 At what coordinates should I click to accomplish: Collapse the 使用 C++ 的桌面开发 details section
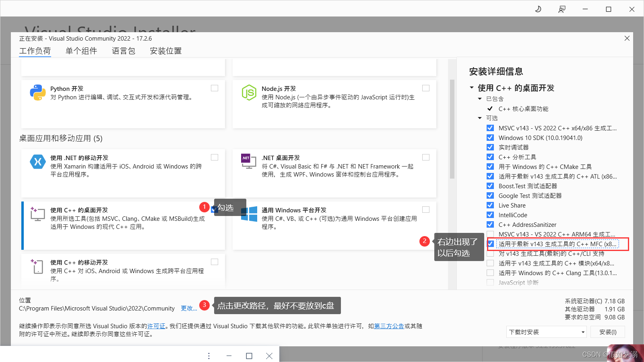(472, 88)
